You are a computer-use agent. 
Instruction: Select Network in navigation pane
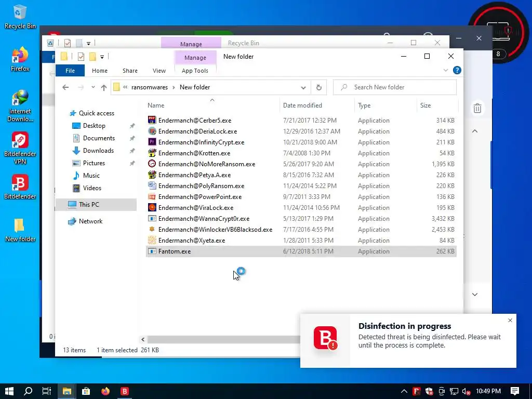tap(90, 221)
